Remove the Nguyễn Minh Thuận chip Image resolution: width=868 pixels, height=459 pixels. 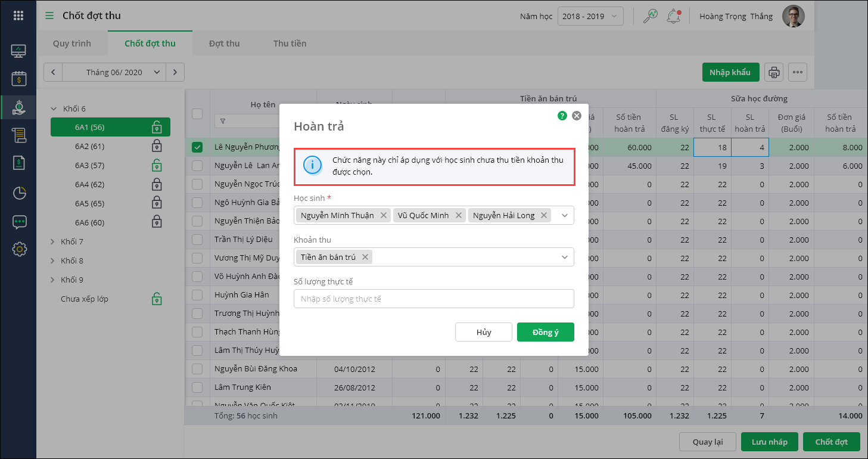click(384, 215)
